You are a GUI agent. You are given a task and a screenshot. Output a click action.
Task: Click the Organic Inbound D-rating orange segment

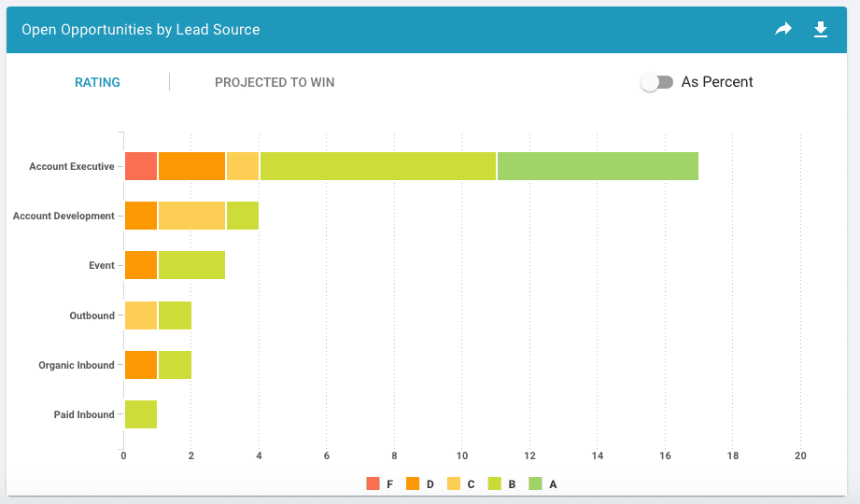[x=141, y=365]
